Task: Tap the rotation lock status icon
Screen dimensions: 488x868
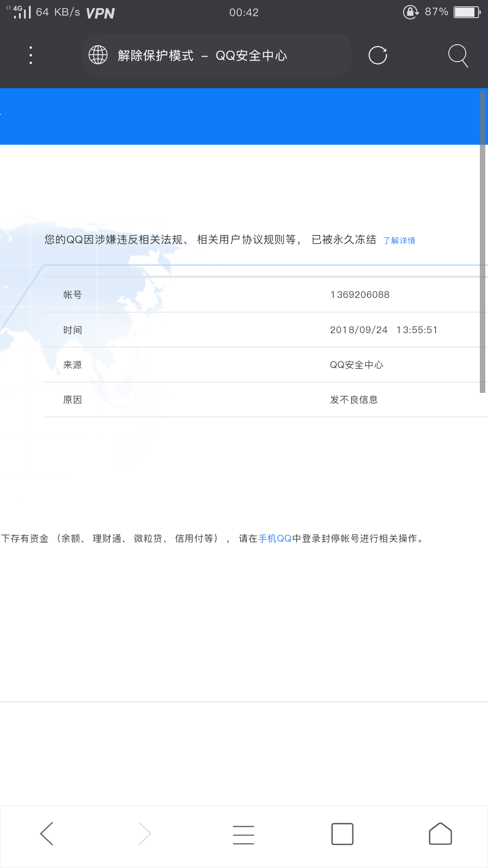Action: [411, 12]
